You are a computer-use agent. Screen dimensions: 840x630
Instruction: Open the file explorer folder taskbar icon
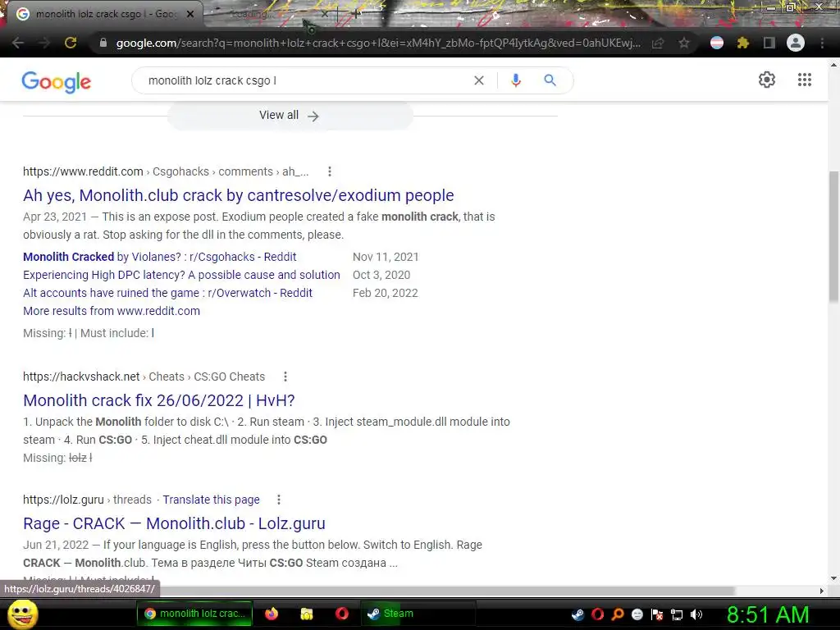307,614
